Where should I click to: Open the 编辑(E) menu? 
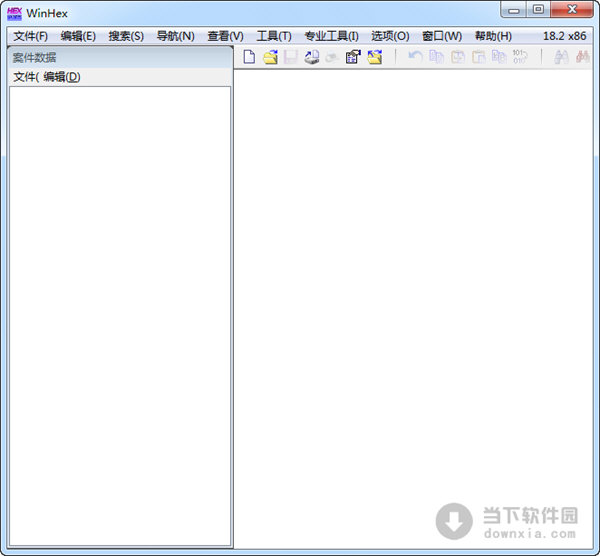78,36
